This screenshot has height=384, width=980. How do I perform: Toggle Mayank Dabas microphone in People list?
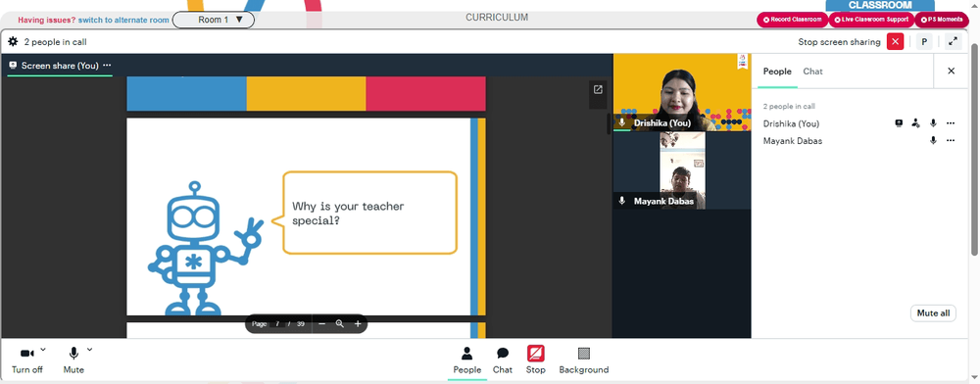[933, 140]
